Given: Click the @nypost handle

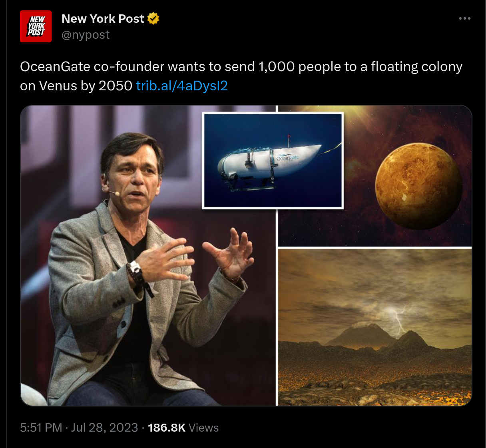Looking at the screenshot, I should (86, 35).
